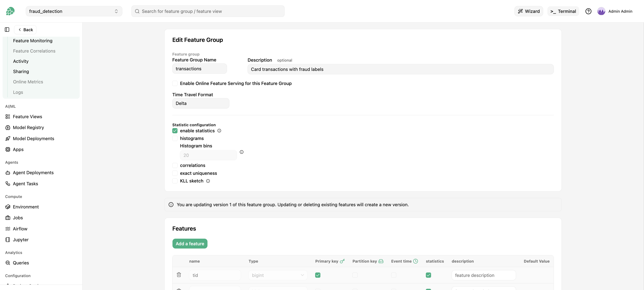Open Feature Monitoring in sidebar

pos(33,41)
